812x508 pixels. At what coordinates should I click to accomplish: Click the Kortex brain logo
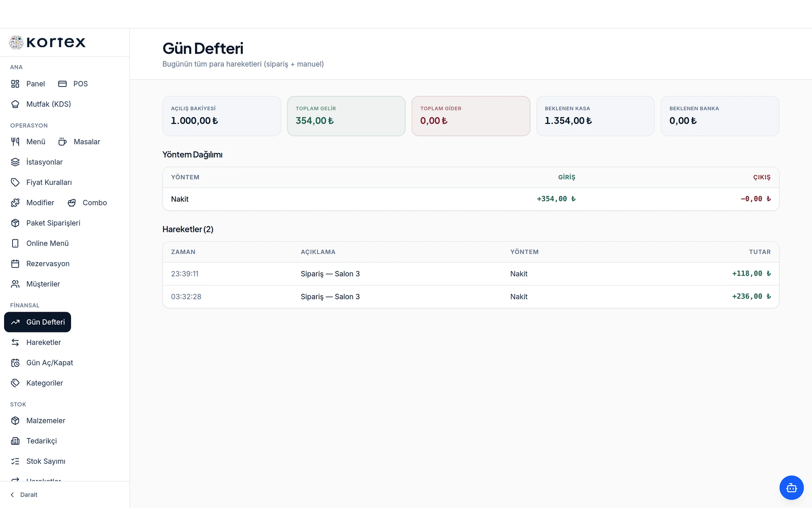point(16,42)
